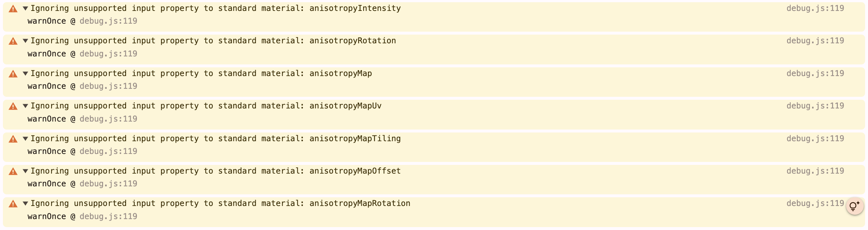Click warning icon for anisotropyMapUv message
Screen dimensions: 868x230
13,106
